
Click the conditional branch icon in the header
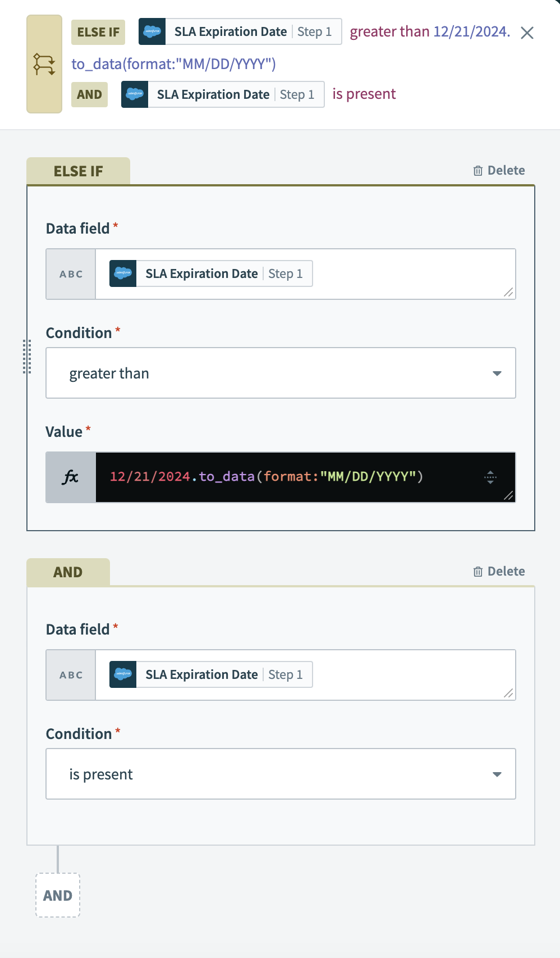coord(44,64)
